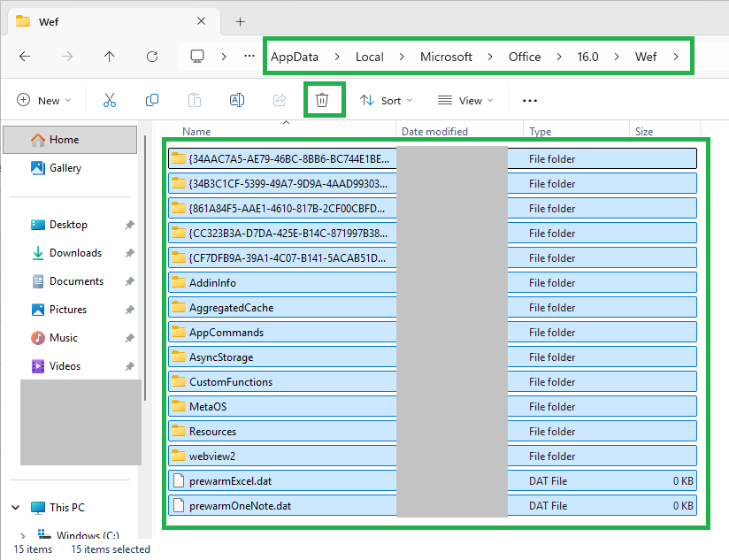This screenshot has height=560, width=729.
Task: Select the AddinInfo folder
Action: (x=212, y=283)
